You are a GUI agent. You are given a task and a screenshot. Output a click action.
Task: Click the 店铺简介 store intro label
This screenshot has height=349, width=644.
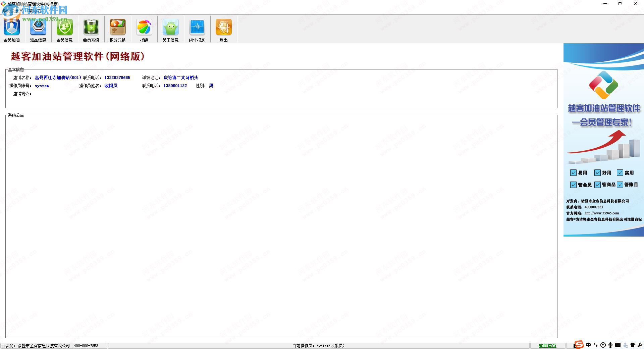[22, 94]
